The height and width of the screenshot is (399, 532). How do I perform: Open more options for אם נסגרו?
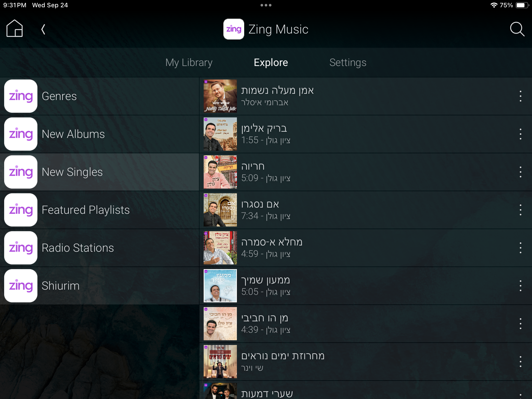click(x=520, y=210)
